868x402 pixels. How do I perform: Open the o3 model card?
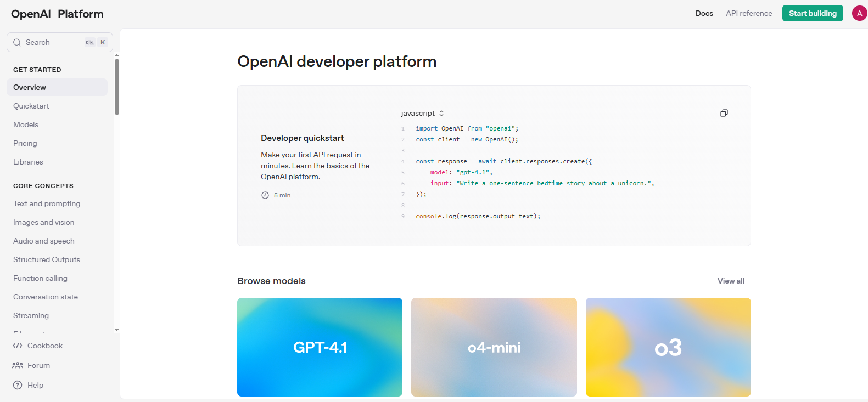click(x=668, y=347)
